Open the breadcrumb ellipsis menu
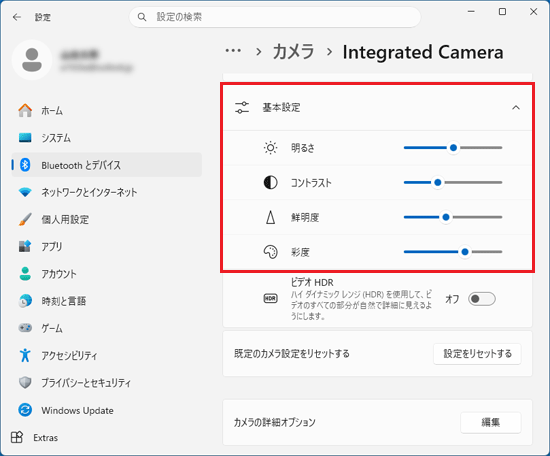 pyautogui.click(x=233, y=51)
